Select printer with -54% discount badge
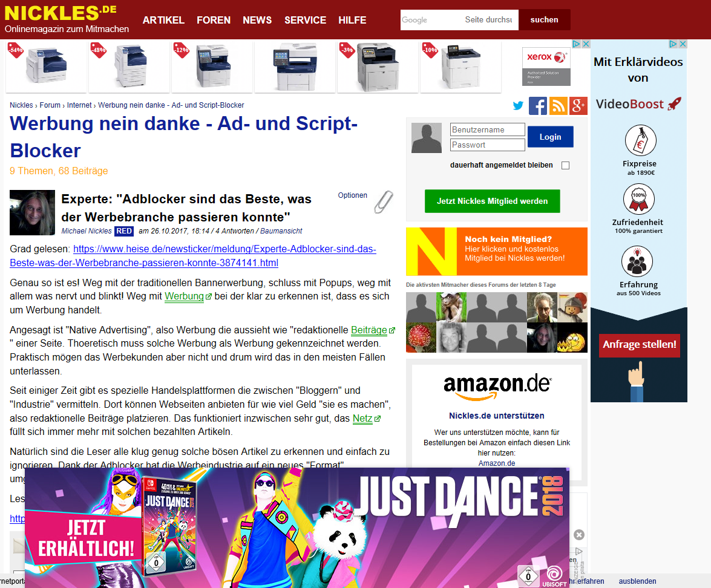This screenshot has height=588, width=711. click(x=46, y=67)
